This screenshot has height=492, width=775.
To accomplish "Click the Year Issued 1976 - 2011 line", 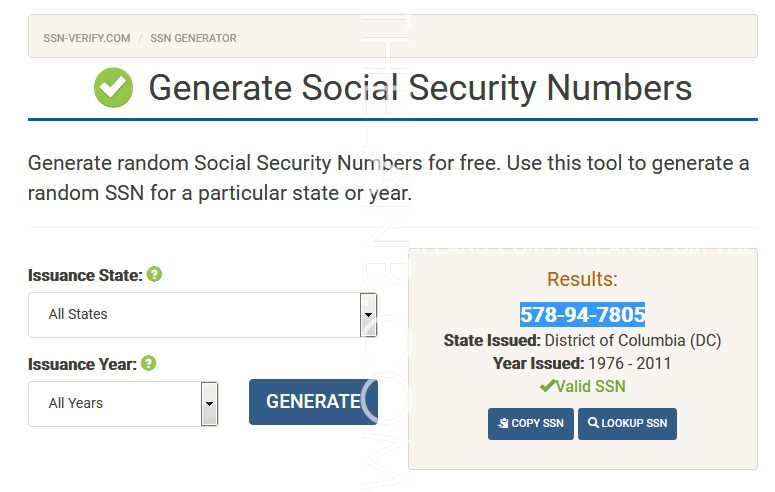I will [x=582, y=364].
